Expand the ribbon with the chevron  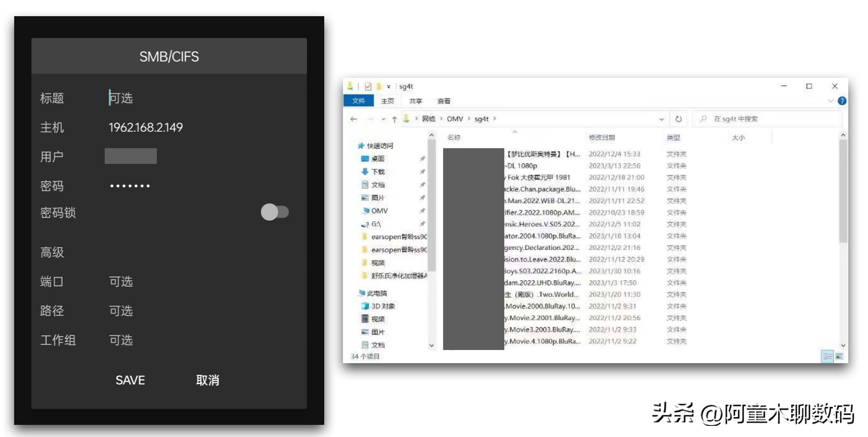pos(830,101)
